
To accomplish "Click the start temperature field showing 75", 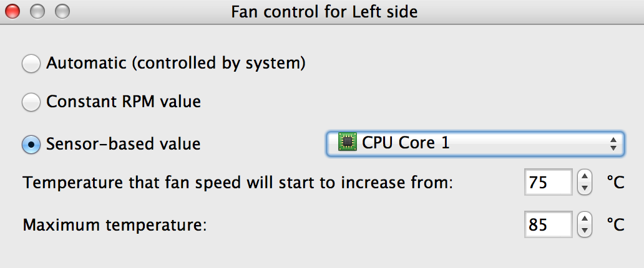I will [x=548, y=183].
